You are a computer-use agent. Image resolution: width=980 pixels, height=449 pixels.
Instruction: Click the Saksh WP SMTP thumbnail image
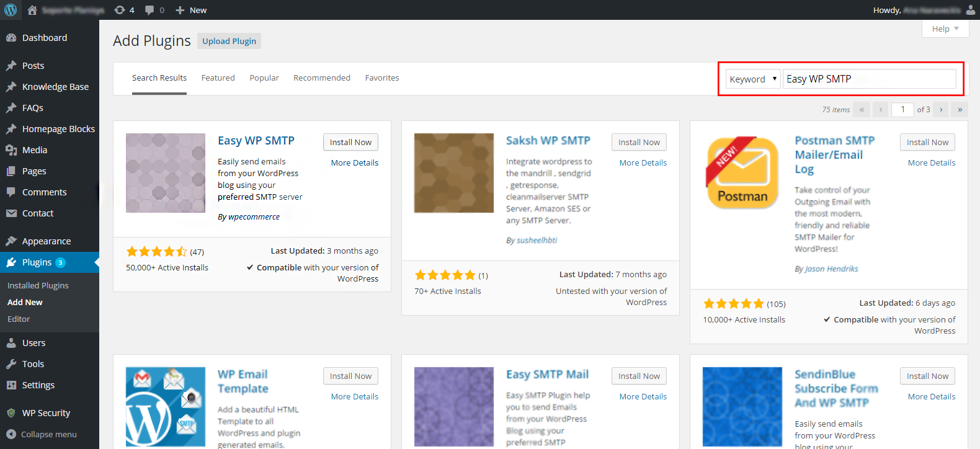[454, 173]
